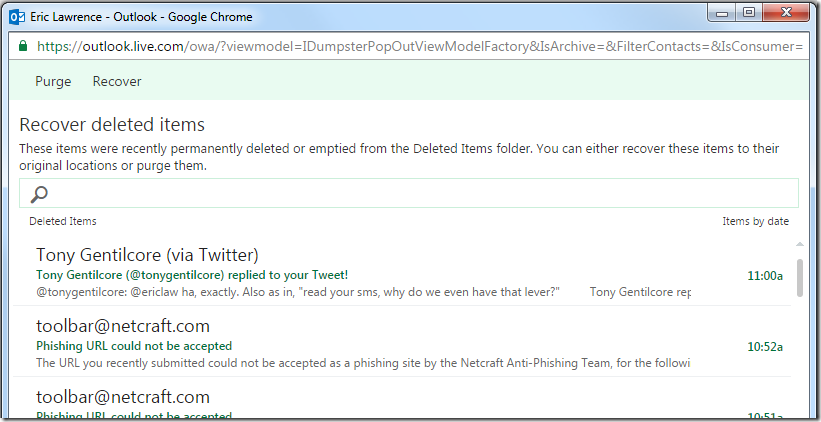Open the Items by date sort menu
Image resolution: width=821 pixels, height=422 pixels.
(x=755, y=221)
